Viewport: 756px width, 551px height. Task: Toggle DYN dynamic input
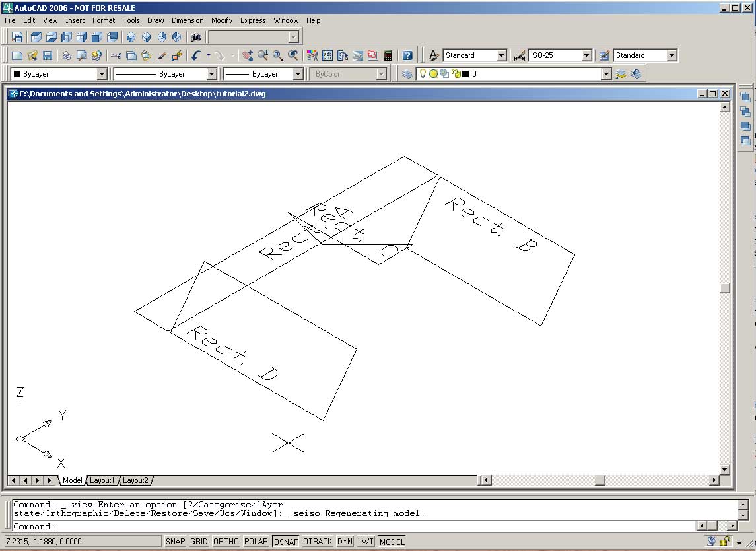[x=345, y=542]
